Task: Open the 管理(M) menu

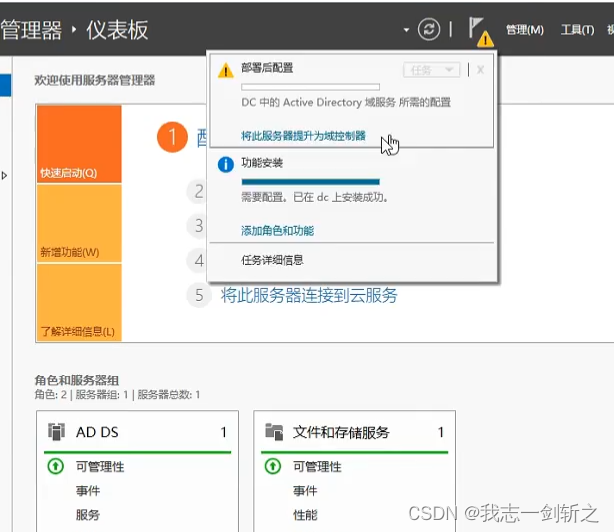Action: (x=525, y=30)
